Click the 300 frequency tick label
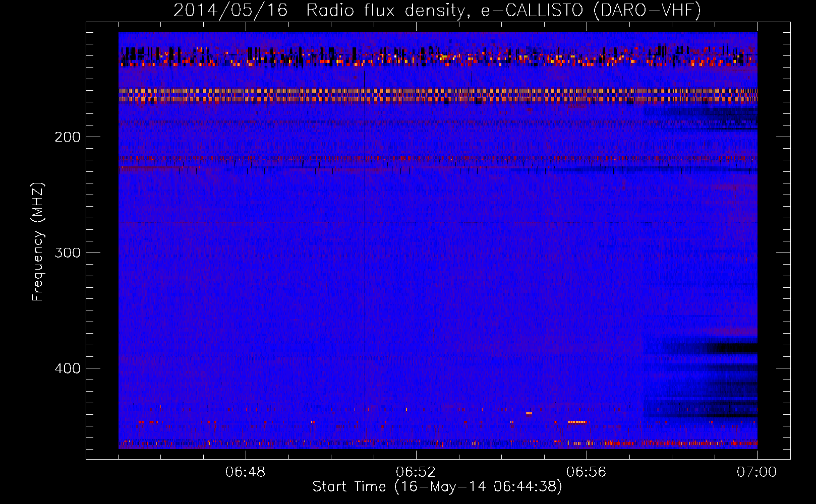Screen dimensions: 816x504 (x=68, y=253)
